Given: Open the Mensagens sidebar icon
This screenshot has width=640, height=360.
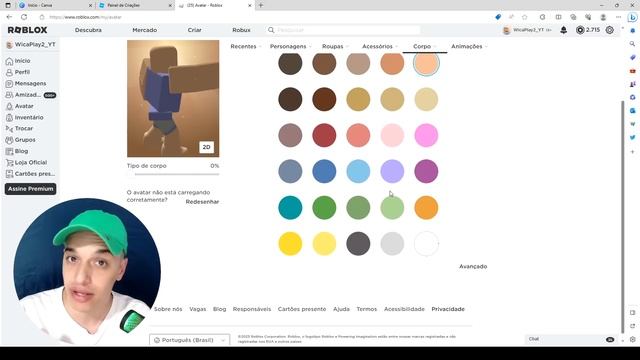Looking at the screenshot, I should coord(9,84).
